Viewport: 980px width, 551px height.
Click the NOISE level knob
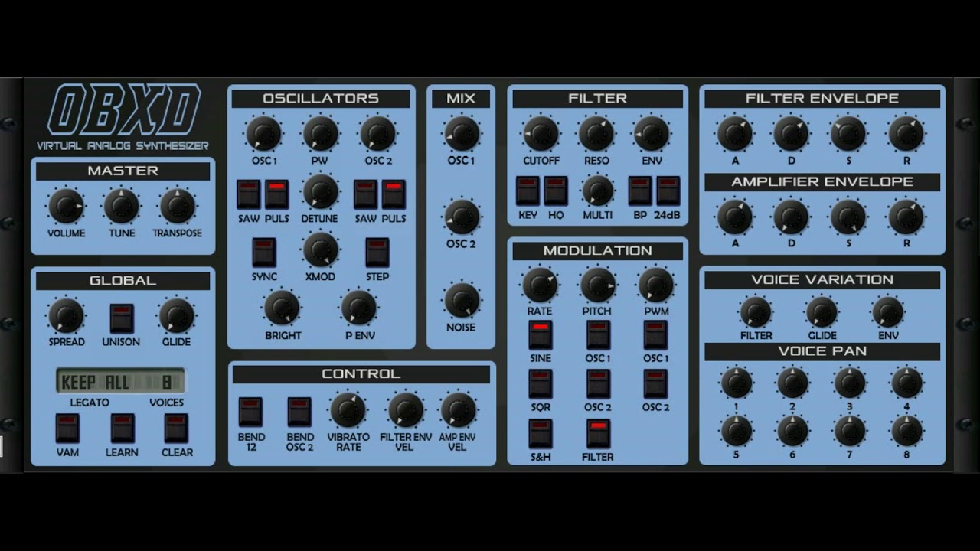462,300
